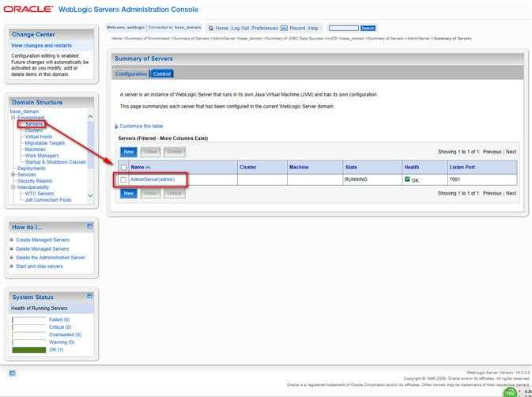Select Machines in Domain Structure tree

36,149
